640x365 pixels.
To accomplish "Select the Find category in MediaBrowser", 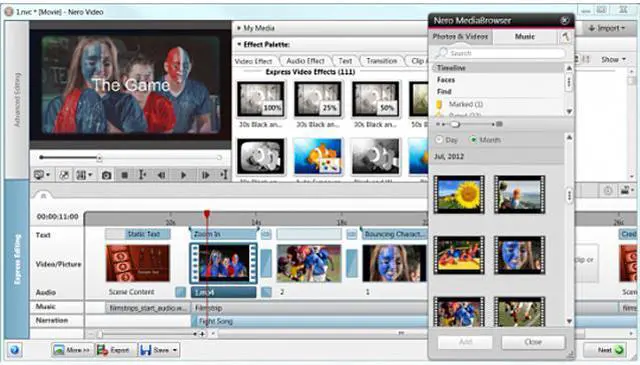I will [444, 91].
